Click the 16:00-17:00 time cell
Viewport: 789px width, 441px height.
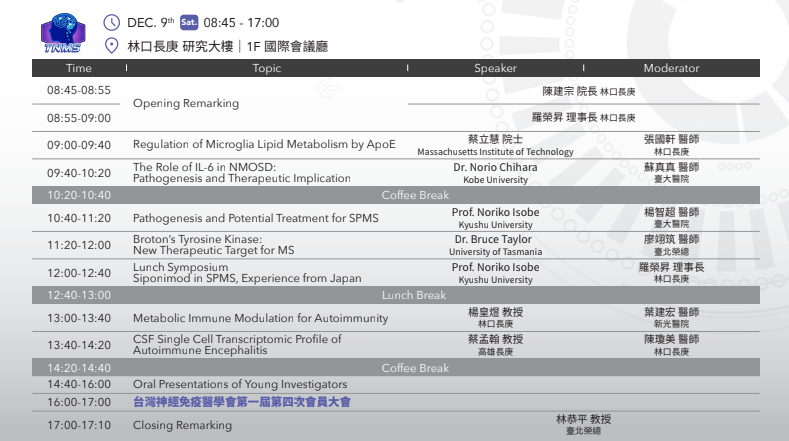[79, 402]
